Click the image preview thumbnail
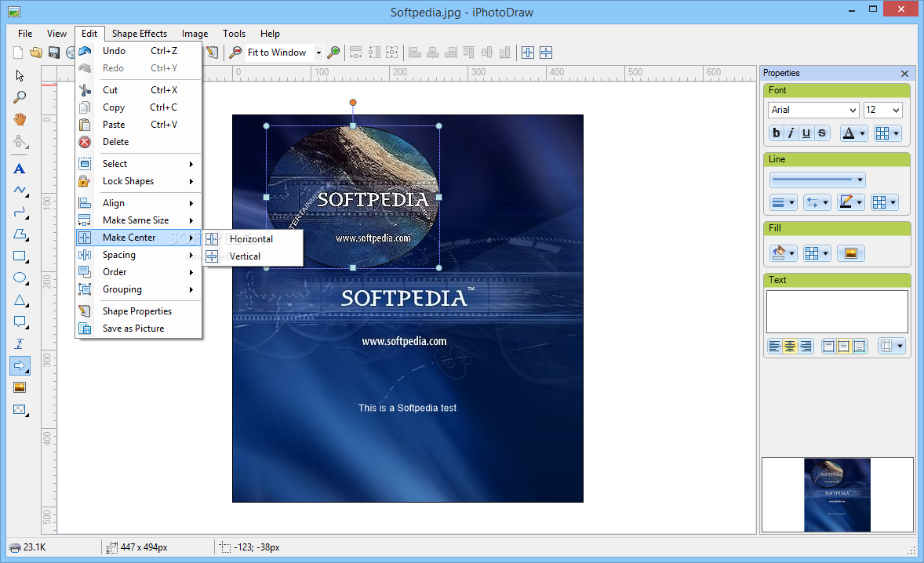Viewport: 924px width, 563px height. coord(837,496)
